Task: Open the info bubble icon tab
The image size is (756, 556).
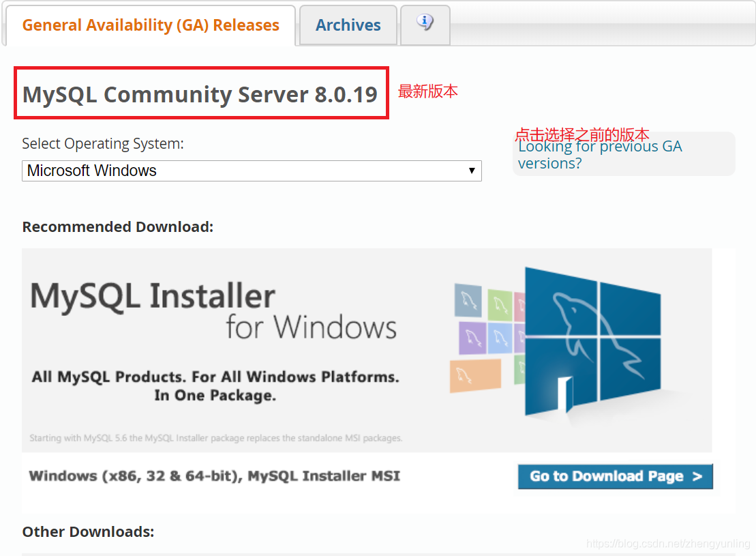Action: [x=425, y=24]
